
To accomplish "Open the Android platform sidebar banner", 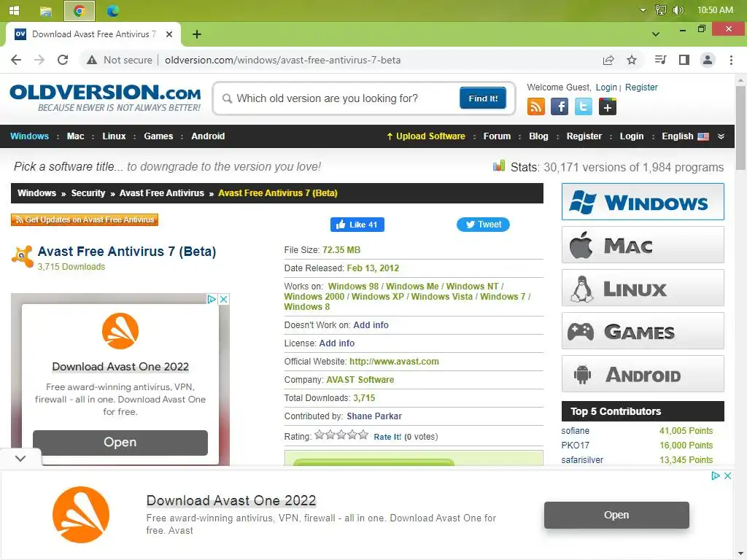I will 643,374.
